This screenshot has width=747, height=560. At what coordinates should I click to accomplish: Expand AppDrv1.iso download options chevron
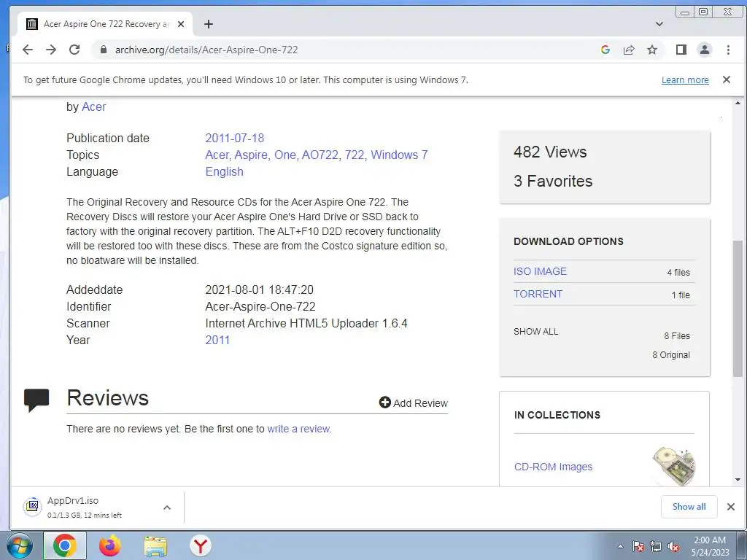pyautogui.click(x=167, y=507)
